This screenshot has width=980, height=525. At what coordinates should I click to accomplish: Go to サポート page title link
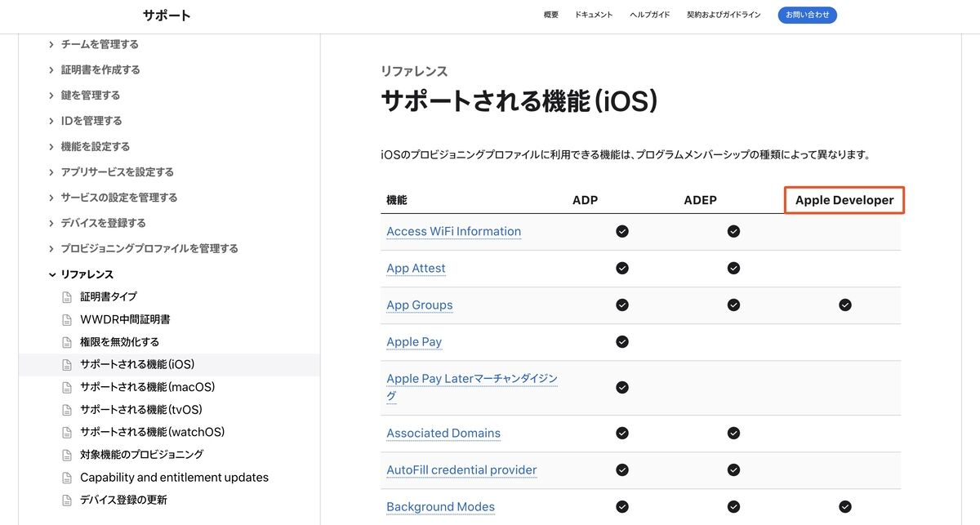(x=167, y=16)
